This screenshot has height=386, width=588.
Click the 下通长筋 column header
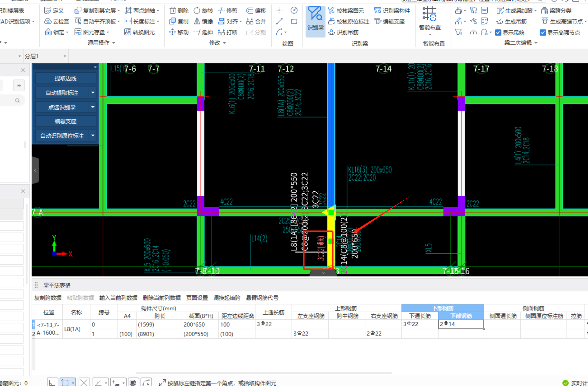[420, 316]
